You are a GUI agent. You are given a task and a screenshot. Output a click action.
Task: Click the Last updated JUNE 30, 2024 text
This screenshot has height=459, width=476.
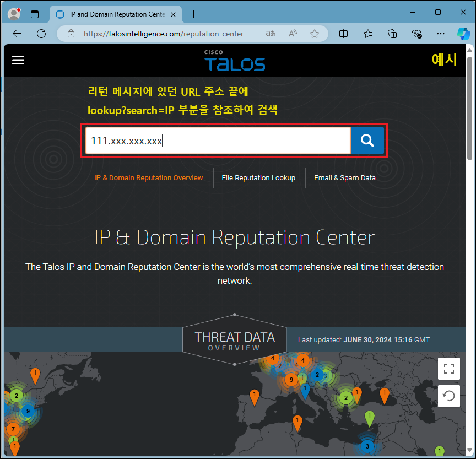coord(364,339)
